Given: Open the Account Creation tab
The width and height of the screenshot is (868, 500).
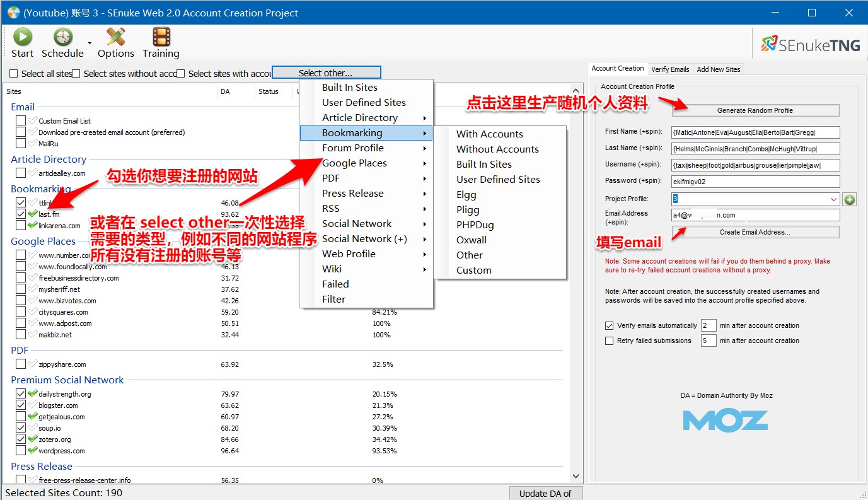Looking at the screenshot, I should coord(618,68).
